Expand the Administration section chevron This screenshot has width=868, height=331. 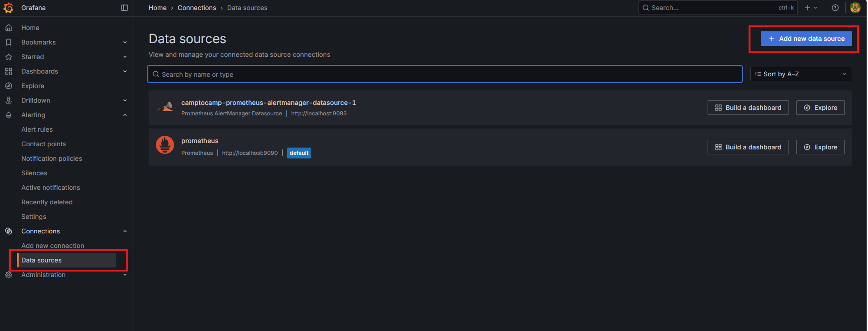[125, 275]
